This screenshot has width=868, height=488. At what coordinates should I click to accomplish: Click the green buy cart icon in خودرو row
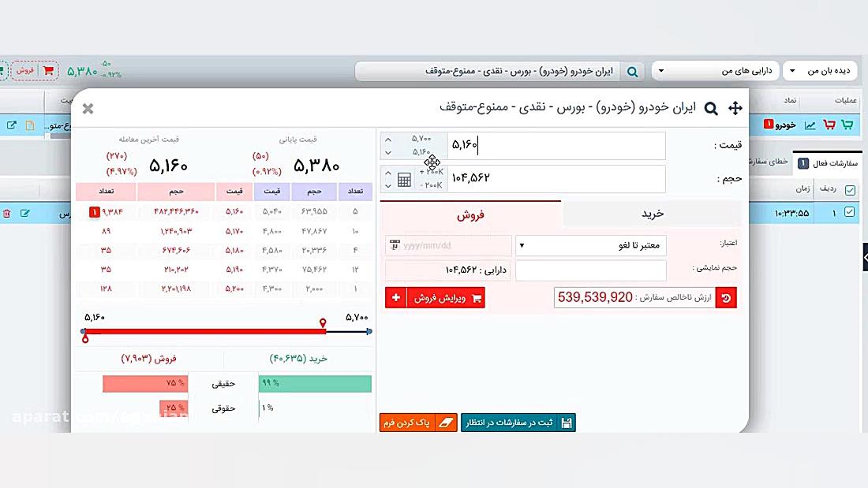coord(847,125)
